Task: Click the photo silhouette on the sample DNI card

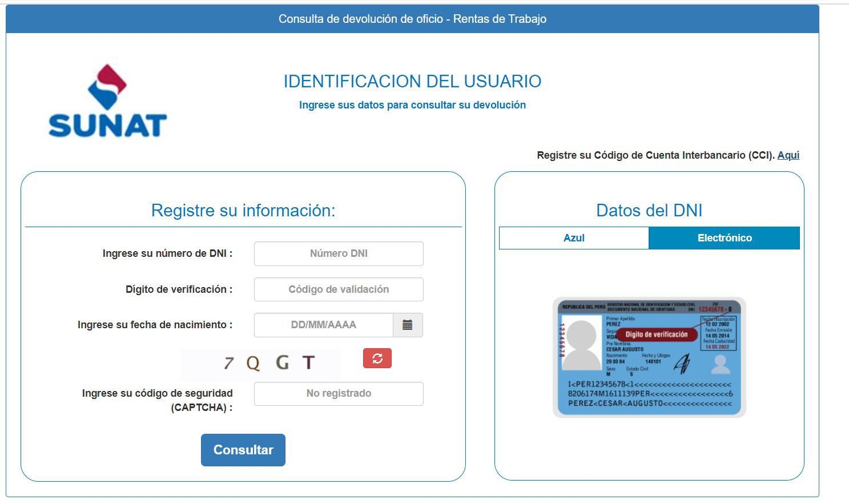Action: (x=581, y=344)
